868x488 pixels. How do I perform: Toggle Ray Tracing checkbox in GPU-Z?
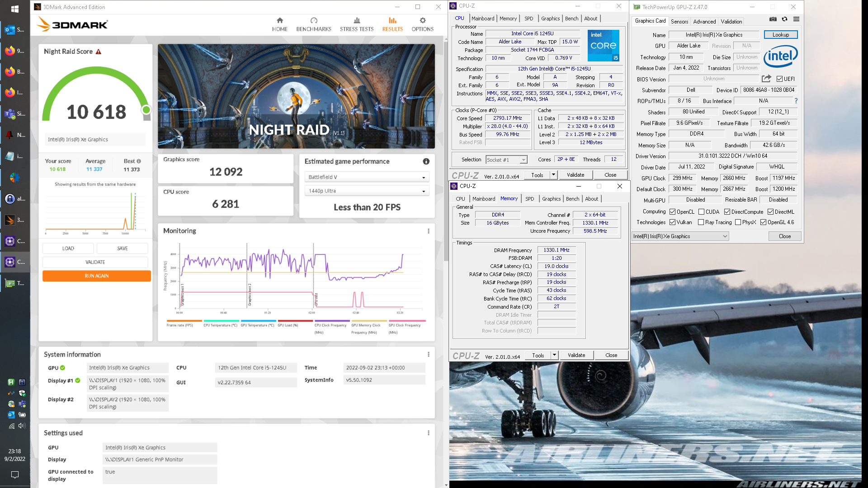(x=701, y=222)
